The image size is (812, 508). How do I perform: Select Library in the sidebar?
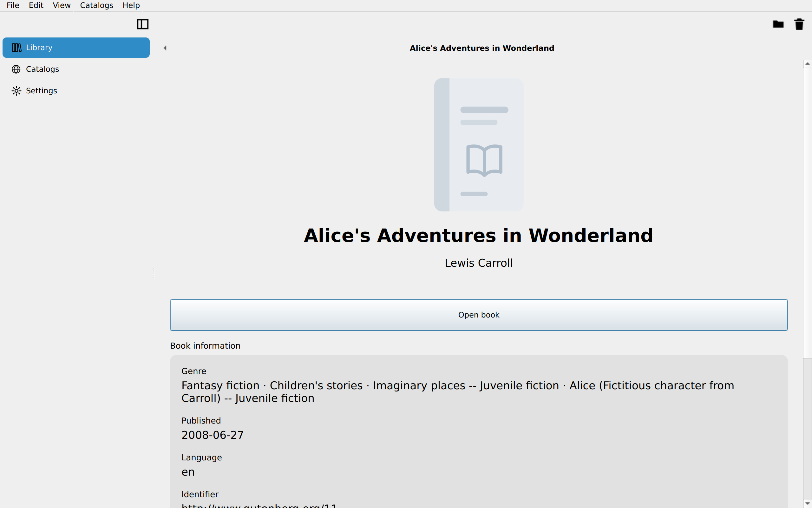coord(76,48)
